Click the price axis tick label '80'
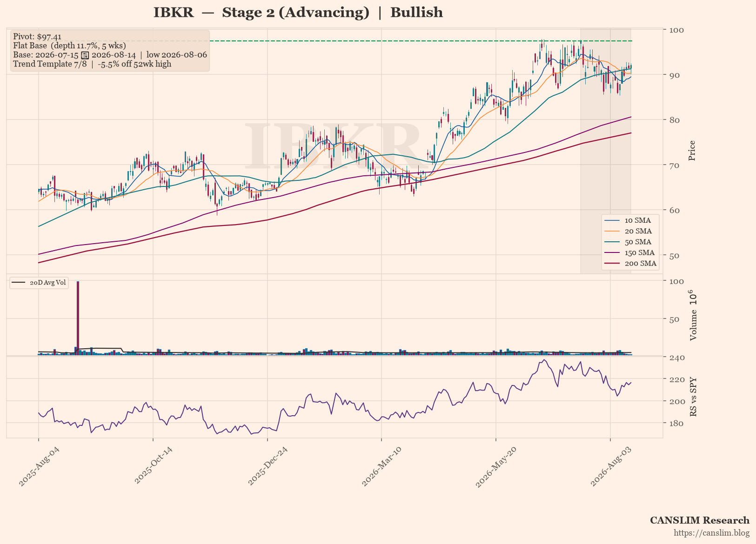The height and width of the screenshot is (544, 756). click(674, 120)
